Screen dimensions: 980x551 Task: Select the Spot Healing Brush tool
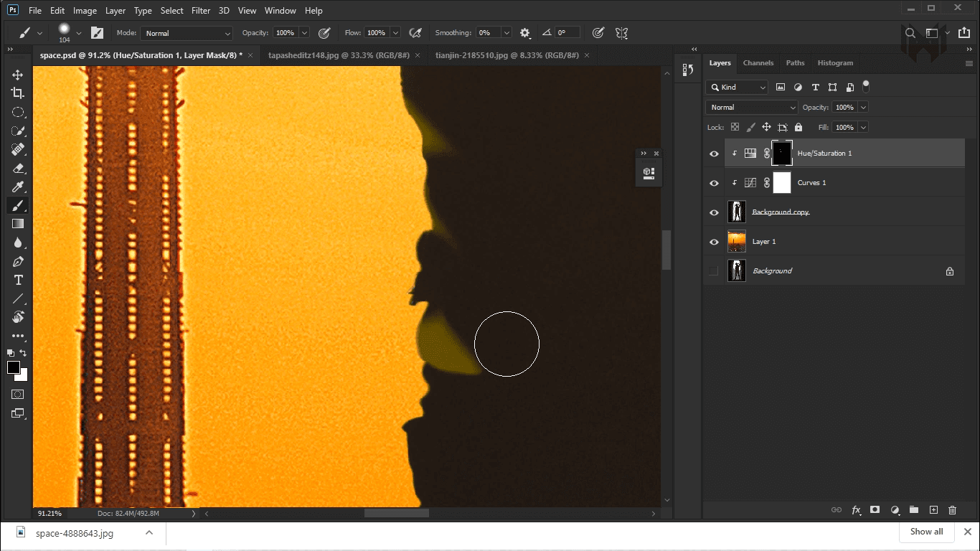(18, 149)
